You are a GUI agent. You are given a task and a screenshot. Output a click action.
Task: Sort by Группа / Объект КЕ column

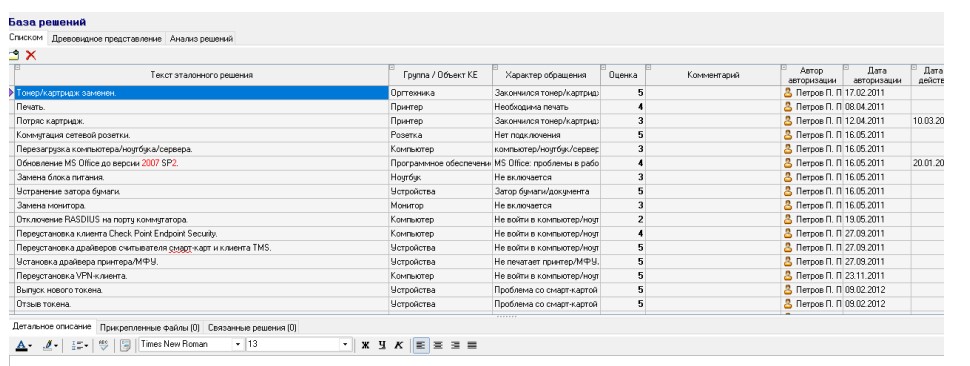(440, 75)
